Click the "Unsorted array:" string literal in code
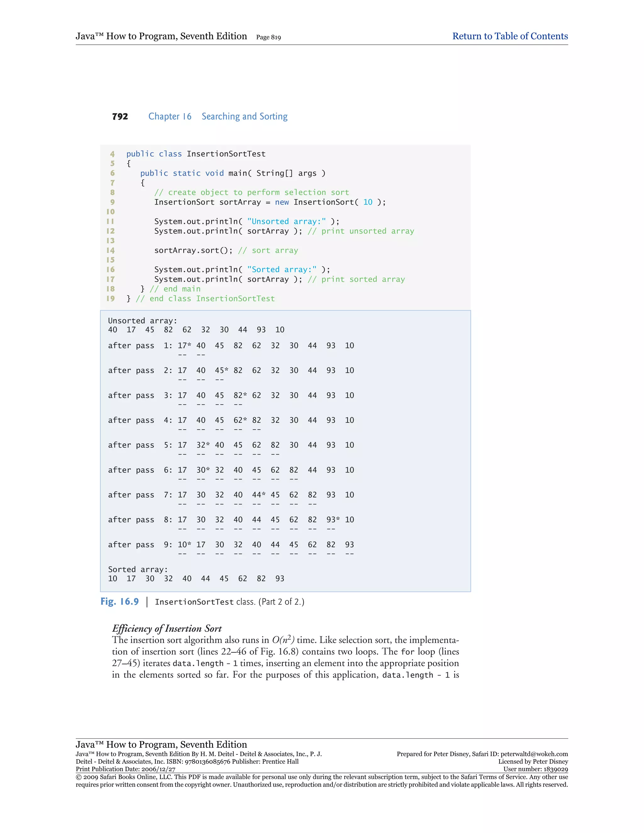The height and width of the screenshot is (833, 644). [x=286, y=222]
